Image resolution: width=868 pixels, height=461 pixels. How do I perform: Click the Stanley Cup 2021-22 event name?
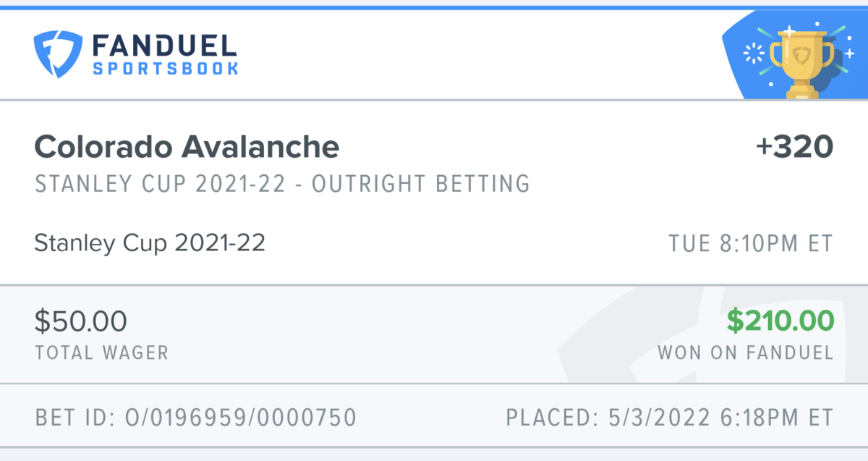[150, 243]
